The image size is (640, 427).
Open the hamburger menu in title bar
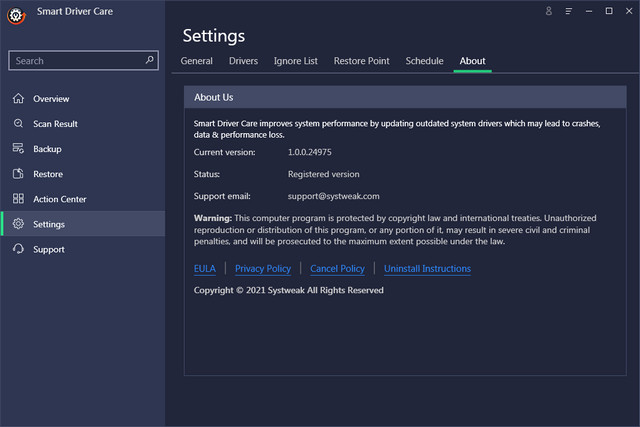(569, 11)
